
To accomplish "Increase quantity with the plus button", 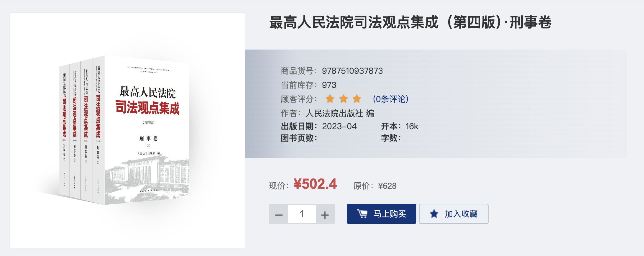I will click(325, 214).
